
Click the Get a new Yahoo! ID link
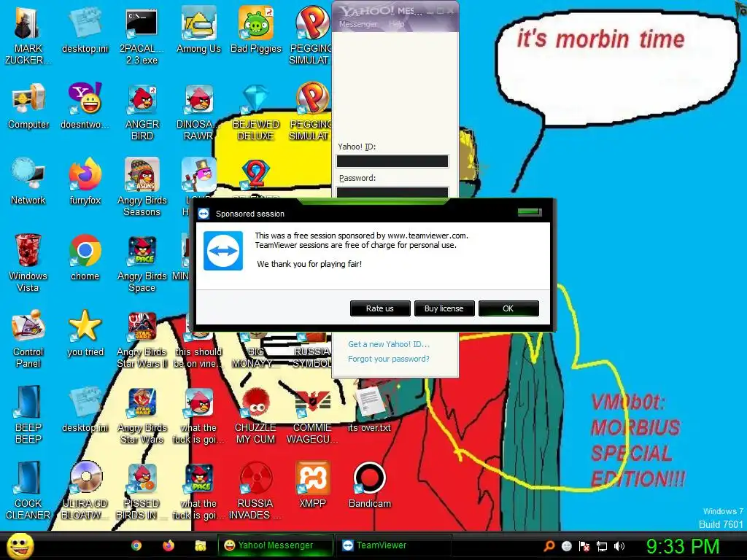tap(389, 344)
